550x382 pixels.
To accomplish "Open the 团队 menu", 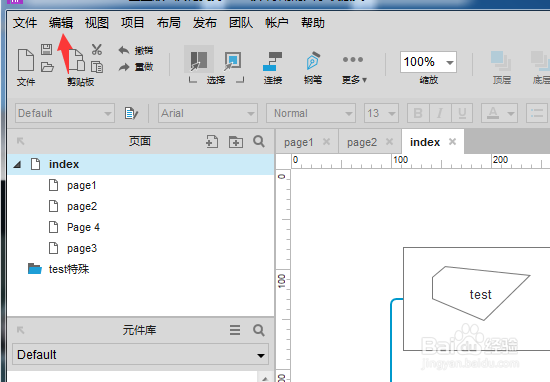I will [x=241, y=23].
